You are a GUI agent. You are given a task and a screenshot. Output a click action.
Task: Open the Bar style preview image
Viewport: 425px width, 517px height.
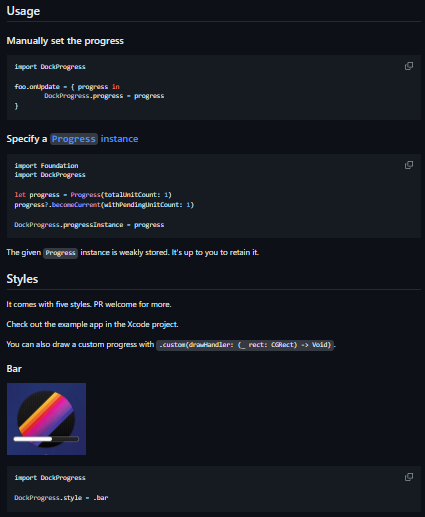pyautogui.click(x=46, y=419)
